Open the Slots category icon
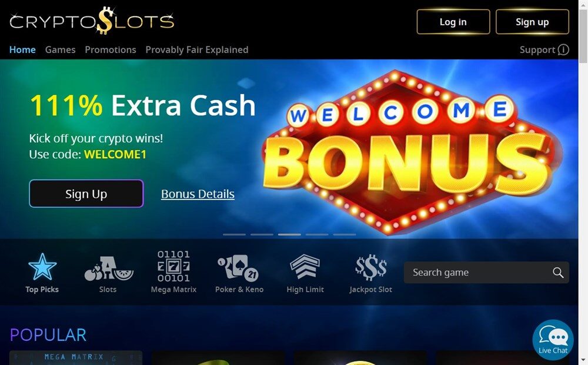The height and width of the screenshot is (365, 588). [x=109, y=268]
